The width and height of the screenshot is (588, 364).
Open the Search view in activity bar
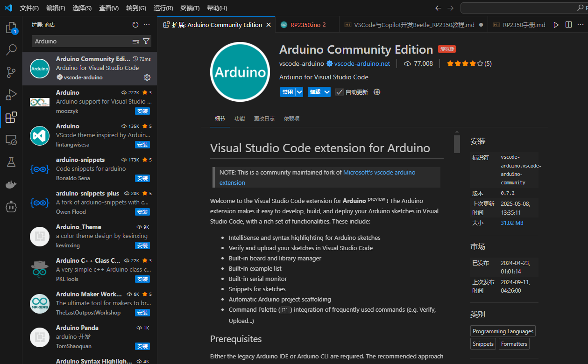(x=11, y=49)
